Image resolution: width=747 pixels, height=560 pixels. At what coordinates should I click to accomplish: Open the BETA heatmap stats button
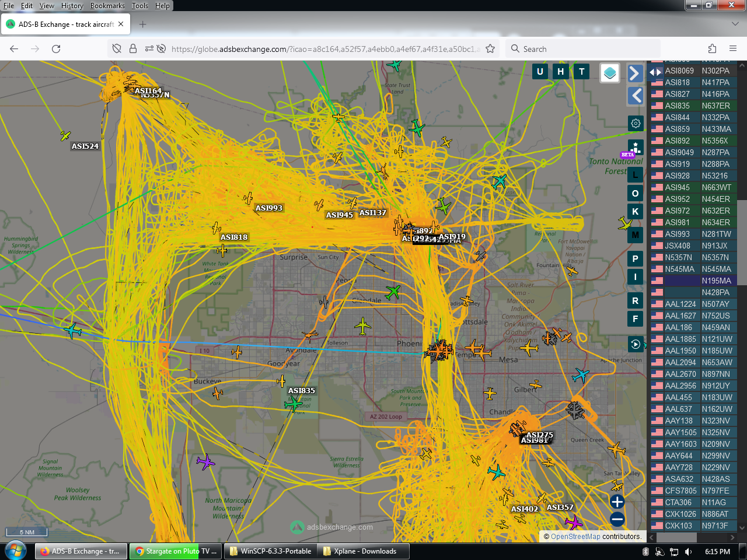point(636,148)
